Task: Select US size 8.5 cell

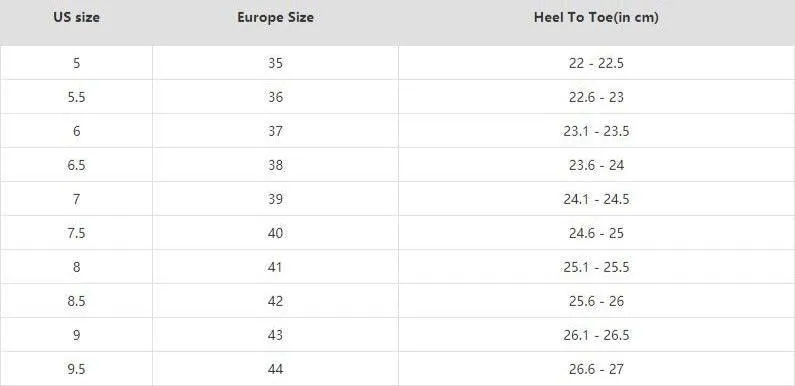Action: tap(76, 301)
